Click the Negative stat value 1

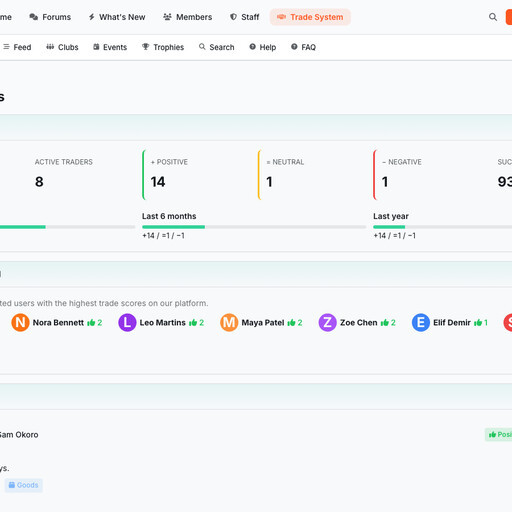click(385, 182)
